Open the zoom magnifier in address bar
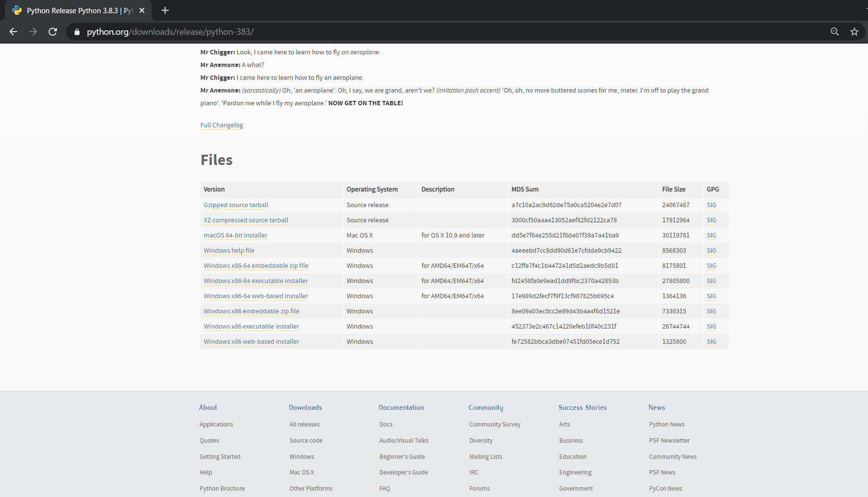 coord(835,32)
